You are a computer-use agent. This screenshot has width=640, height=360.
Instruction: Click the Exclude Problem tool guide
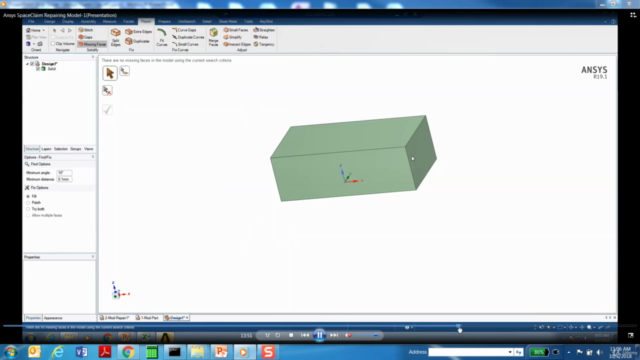pos(107,91)
